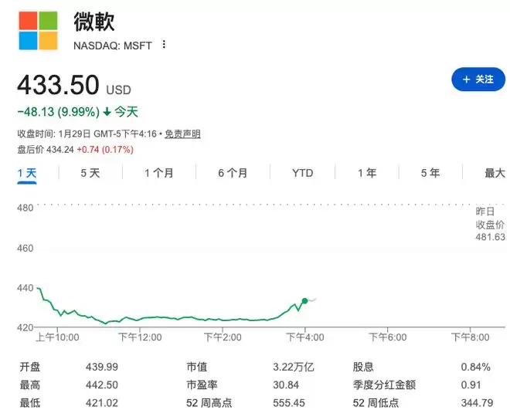Click the down arrow next to 今天
The width and height of the screenshot is (510, 420).
tap(107, 112)
